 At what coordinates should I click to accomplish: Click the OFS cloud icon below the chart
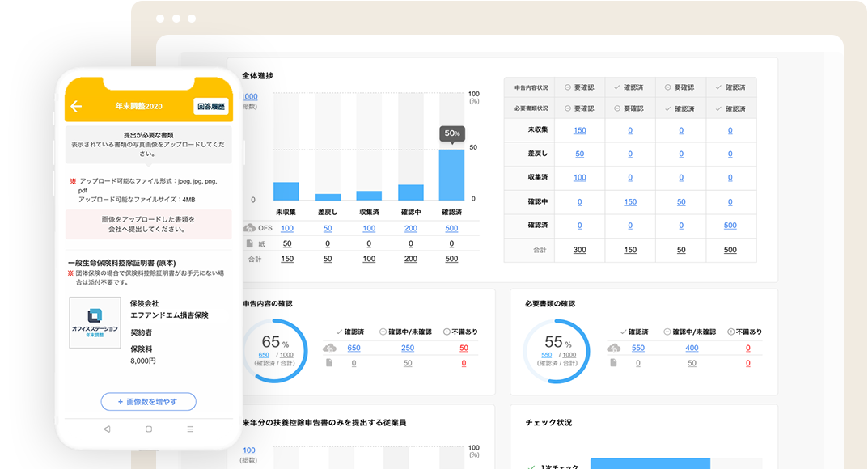point(250,228)
